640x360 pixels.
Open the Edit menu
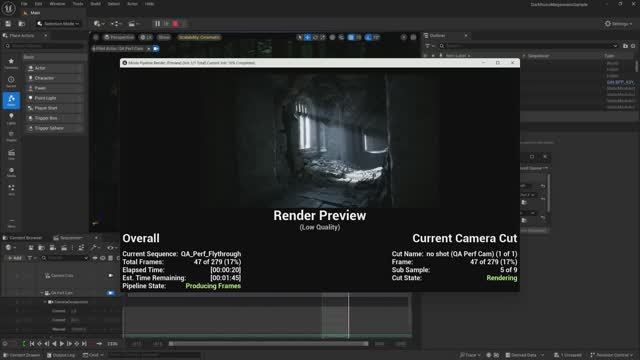point(38,4)
